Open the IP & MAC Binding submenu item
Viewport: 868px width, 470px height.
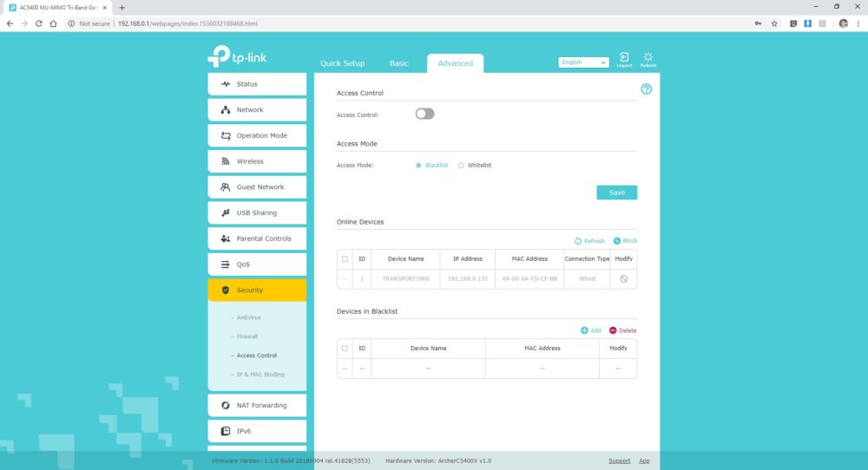pos(260,375)
